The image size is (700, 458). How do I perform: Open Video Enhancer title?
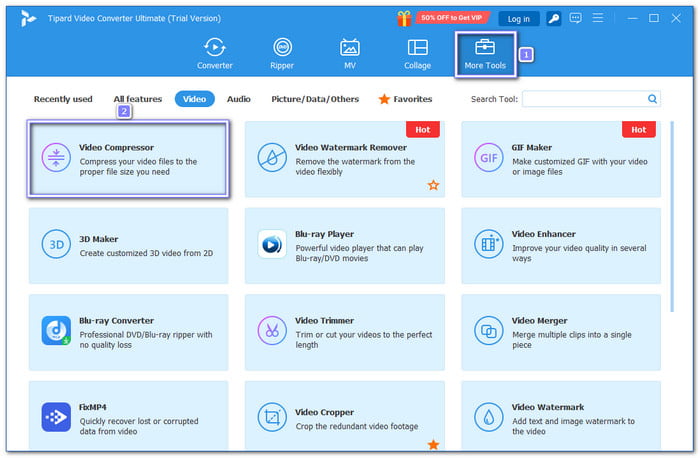coord(544,234)
